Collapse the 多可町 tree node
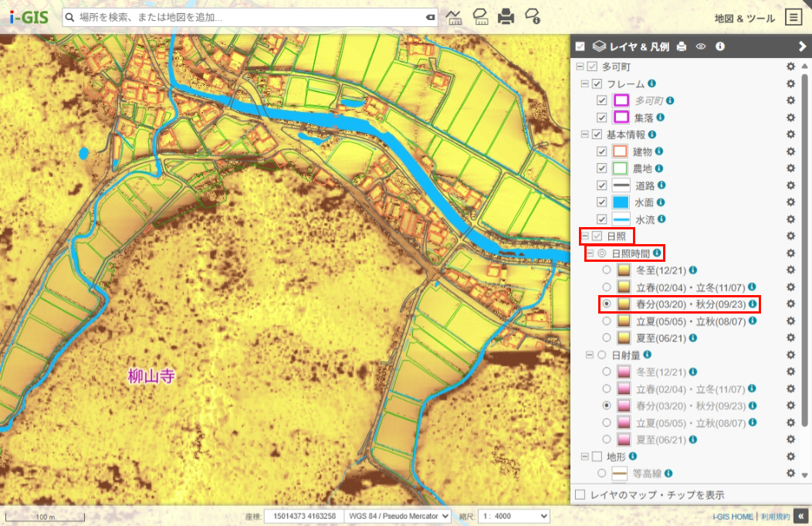The width and height of the screenshot is (812, 526). point(580,66)
